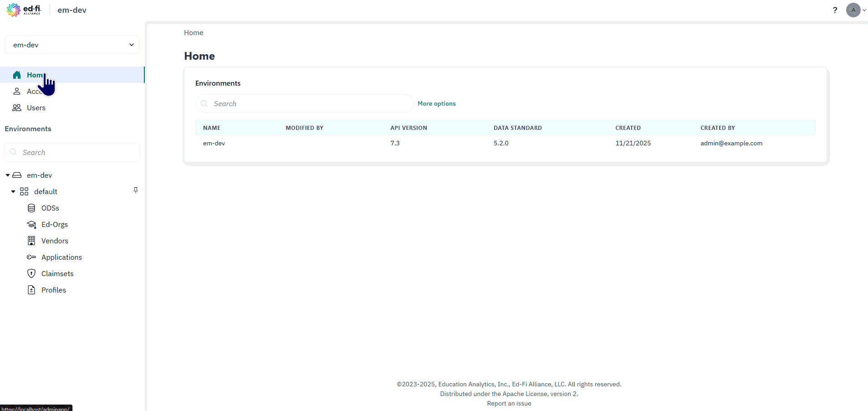Collapse the default tree node
The width and height of the screenshot is (868, 411).
(x=13, y=191)
